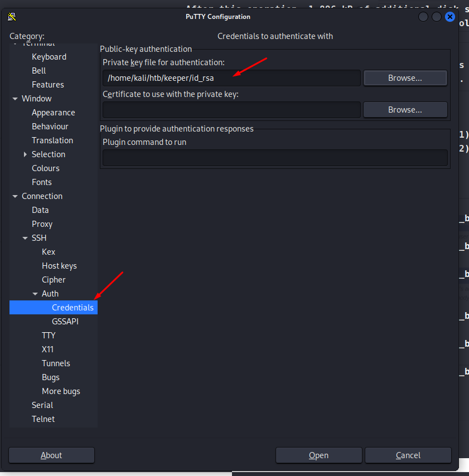Select the GSSAPI category
Image resolution: width=469 pixels, height=476 pixels.
(x=65, y=322)
